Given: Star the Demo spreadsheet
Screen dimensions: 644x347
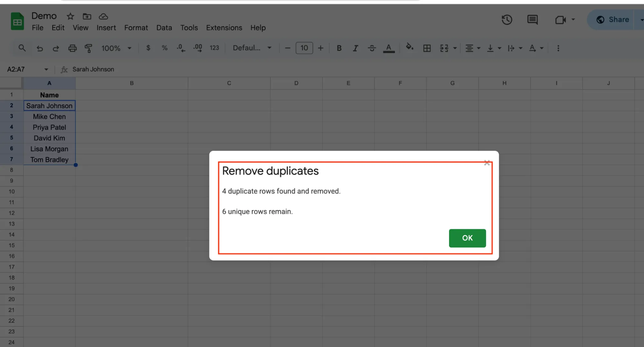Looking at the screenshot, I should coord(70,16).
